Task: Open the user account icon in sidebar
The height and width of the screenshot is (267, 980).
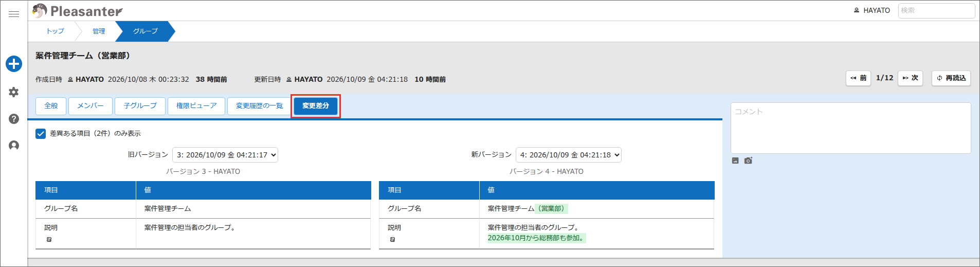Action: click(14, 146)
